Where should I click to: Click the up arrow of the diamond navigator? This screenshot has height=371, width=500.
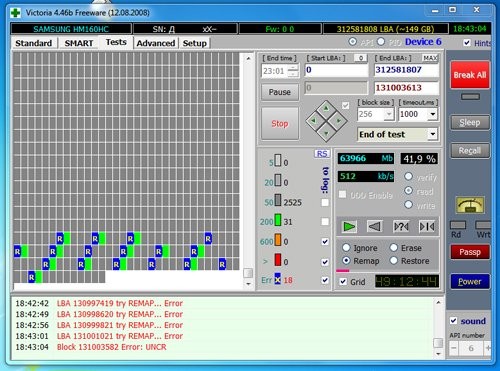[x=326, y=108]
